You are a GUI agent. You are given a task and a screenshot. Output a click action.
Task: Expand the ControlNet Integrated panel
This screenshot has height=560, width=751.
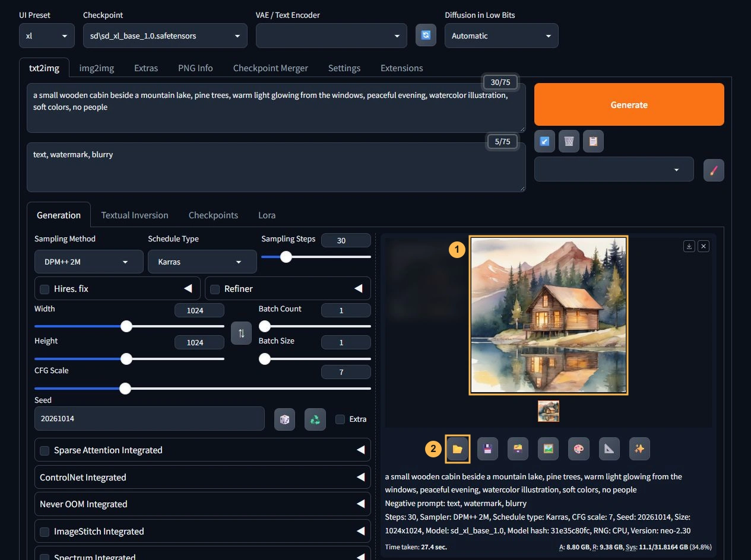[x=202, y=478]
